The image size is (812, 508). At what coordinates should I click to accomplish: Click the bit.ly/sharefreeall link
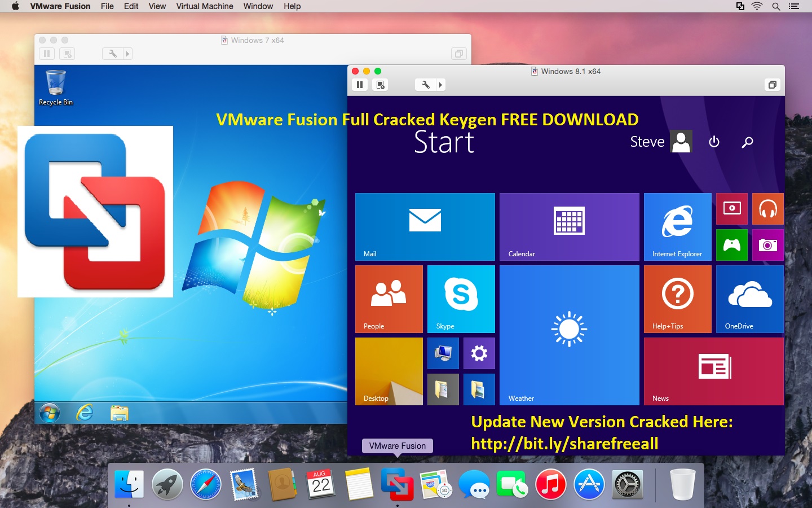point(565,444)
